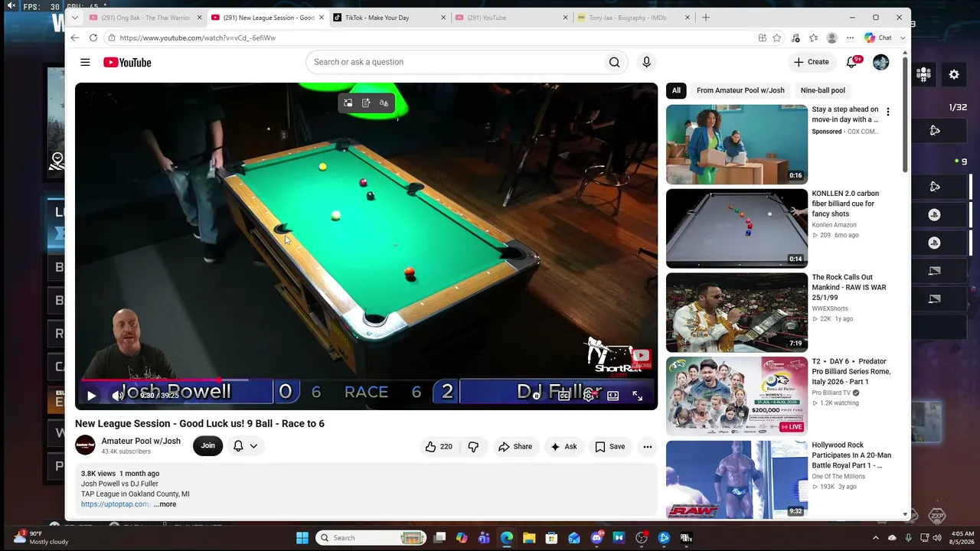Open the video player settings gear

(589, 396)
